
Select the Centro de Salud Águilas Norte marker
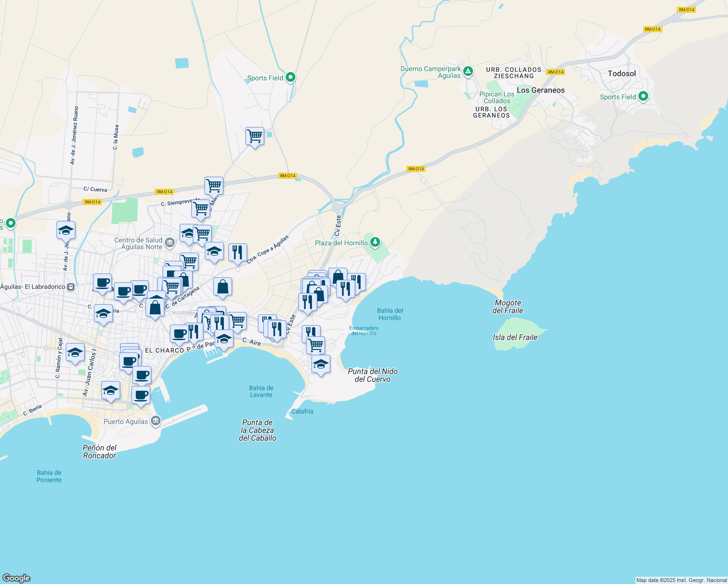[170, 242]
